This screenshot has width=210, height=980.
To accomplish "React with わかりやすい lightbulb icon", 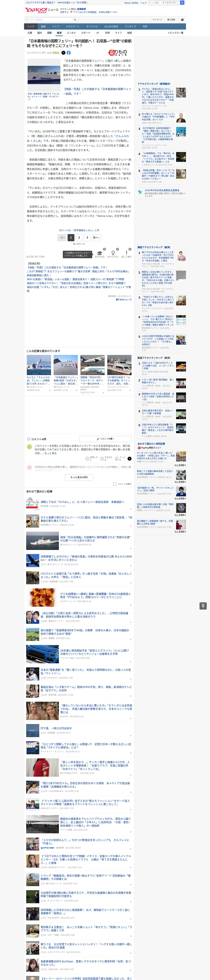I will [x=113, y=253].
